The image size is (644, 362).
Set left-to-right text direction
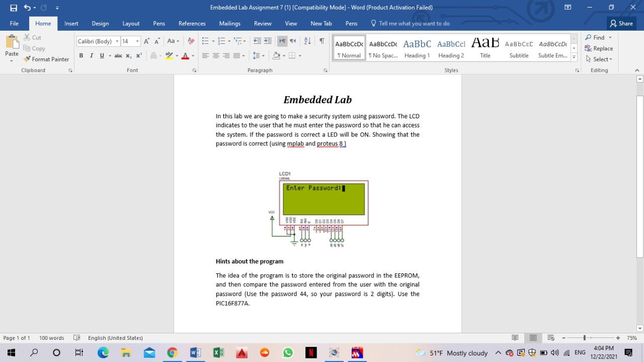(282, 41)
